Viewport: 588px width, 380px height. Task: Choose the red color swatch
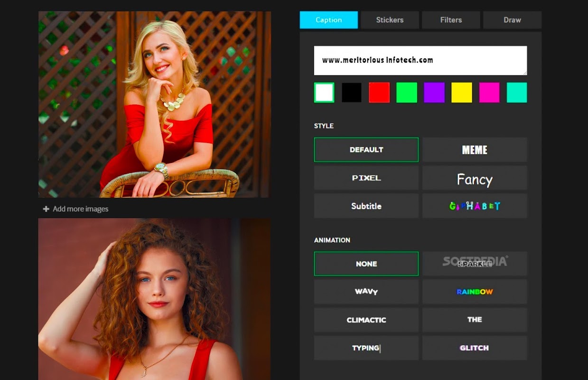[x=379, y=93]
